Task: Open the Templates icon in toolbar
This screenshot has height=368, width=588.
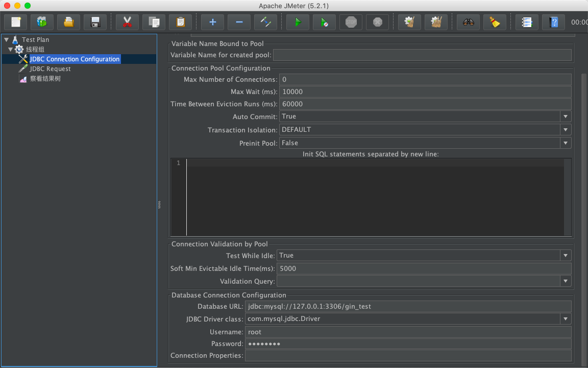Action: coord(42,22)
